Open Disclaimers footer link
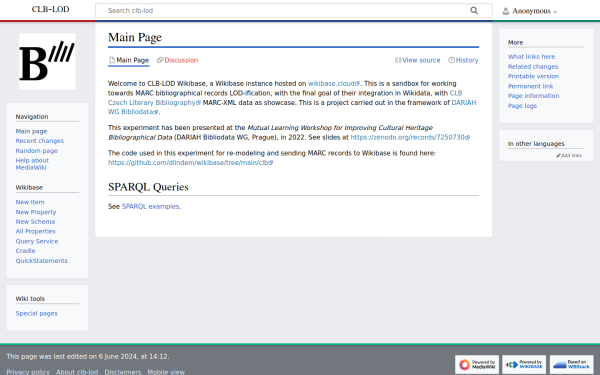 [122, 372]
